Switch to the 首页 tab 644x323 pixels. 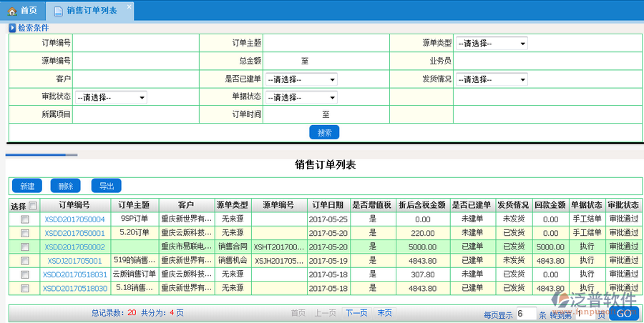click(23, 11)
